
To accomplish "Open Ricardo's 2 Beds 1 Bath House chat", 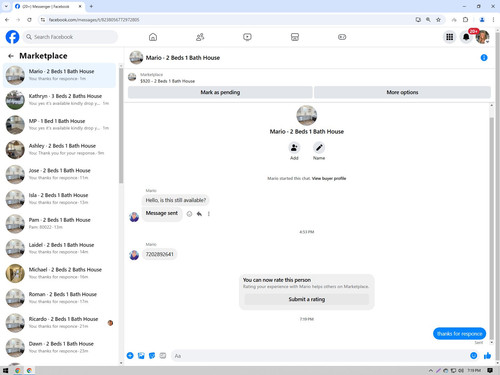I will (x=59, y=322).
